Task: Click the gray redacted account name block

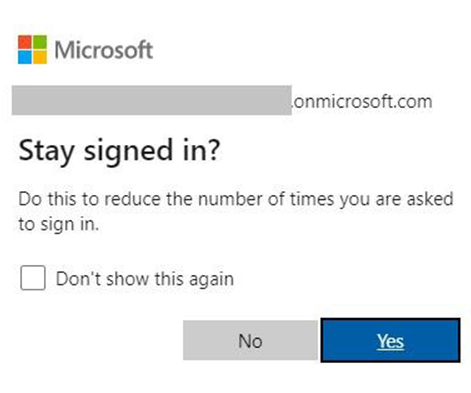Action: tap(152, 100)
